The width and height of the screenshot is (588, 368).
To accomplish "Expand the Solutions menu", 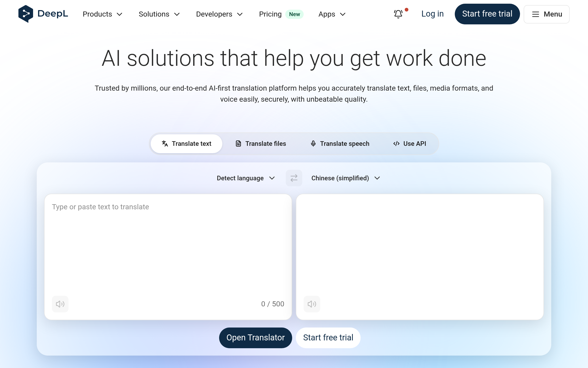I will pos(159,14).
